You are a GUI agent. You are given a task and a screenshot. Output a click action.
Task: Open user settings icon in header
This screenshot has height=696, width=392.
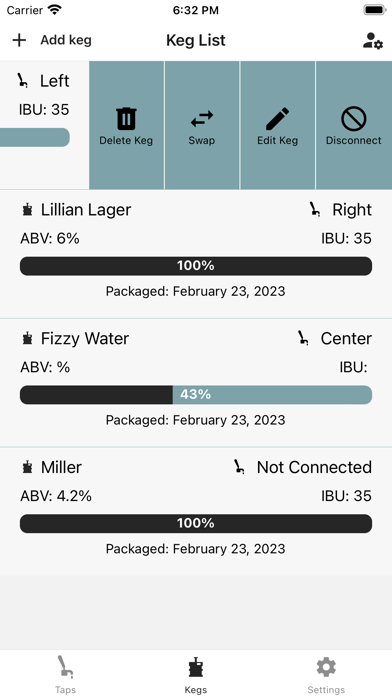[x=372, y=40]
